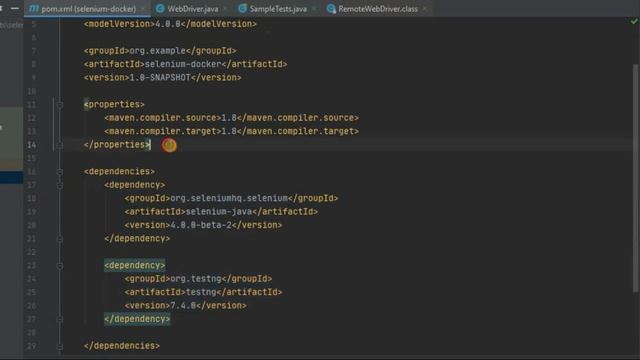
Task: Toggle fold at closing dependency tag line 27
Action: tap(60, 319)
